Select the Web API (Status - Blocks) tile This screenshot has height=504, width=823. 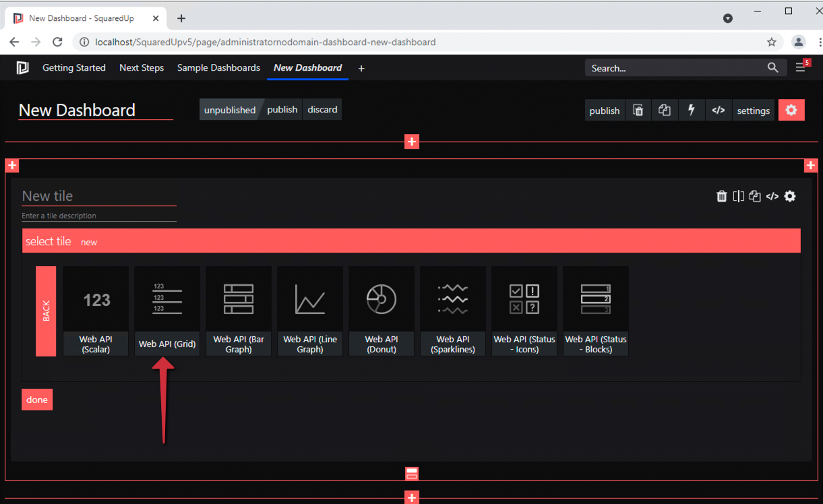[x=596, y=311]
